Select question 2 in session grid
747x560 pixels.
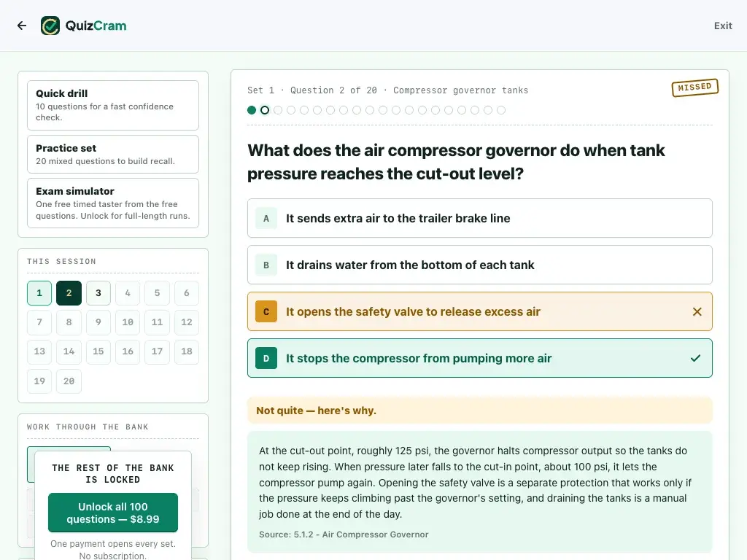(69, 293)
